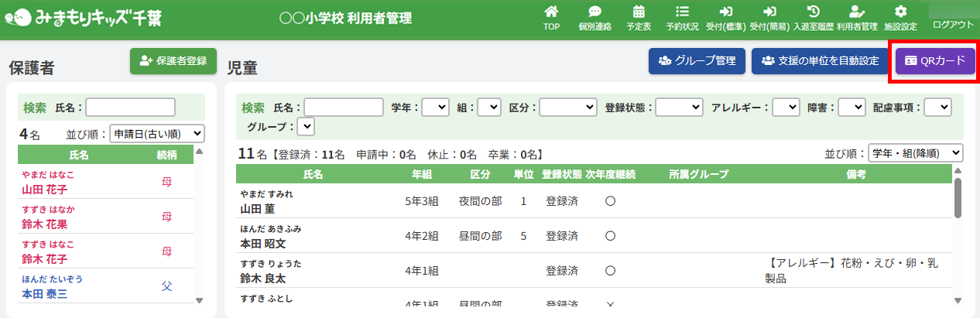980x318 pixels.
Task: Open 個別連絡 chat icon
Action: pos(595,12)
